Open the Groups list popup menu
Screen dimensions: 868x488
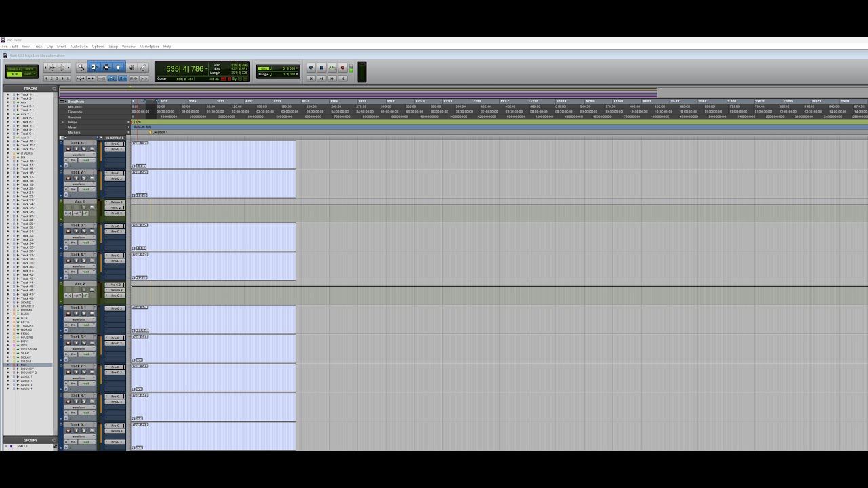[54, 440]
